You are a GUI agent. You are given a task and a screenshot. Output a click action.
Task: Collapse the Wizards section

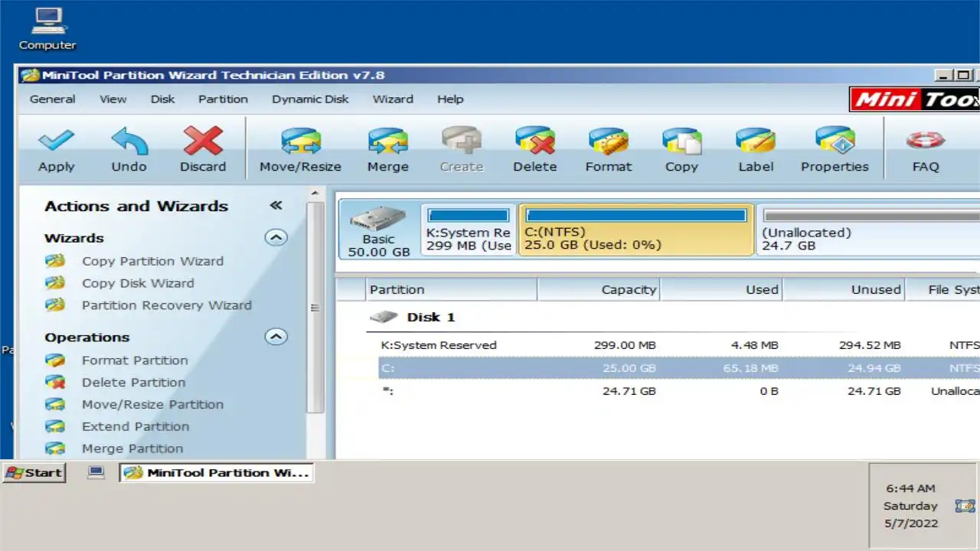(x=276, y=238)
